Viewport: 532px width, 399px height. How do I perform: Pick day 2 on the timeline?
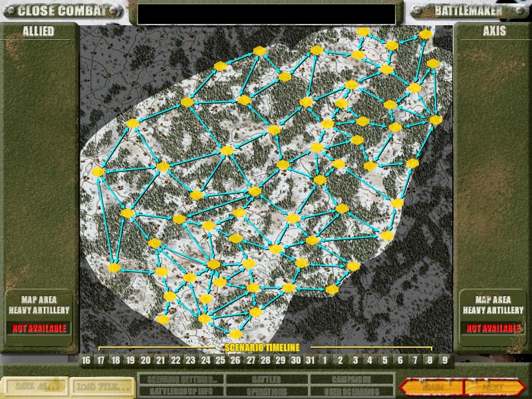(340, 360)
